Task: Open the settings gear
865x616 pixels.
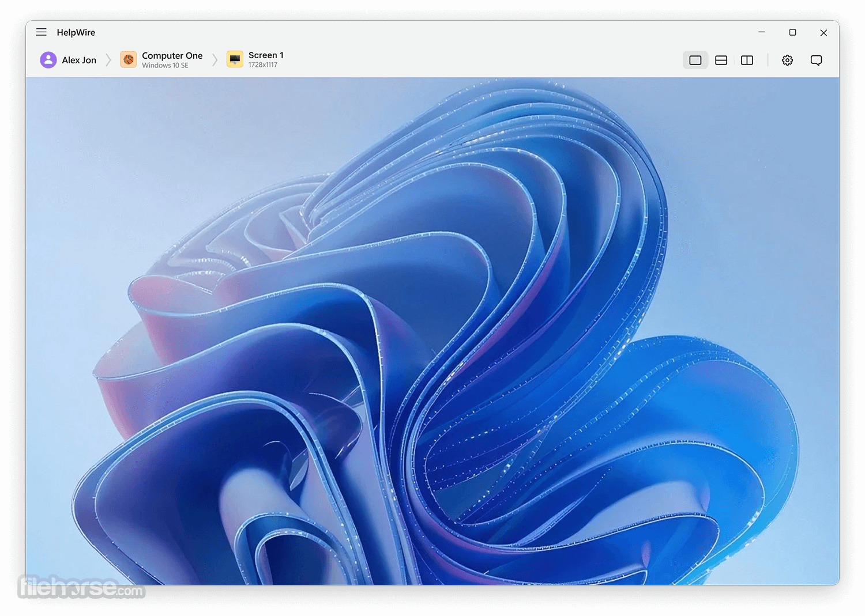Action: pyautogui.click(x=787, y=60)
